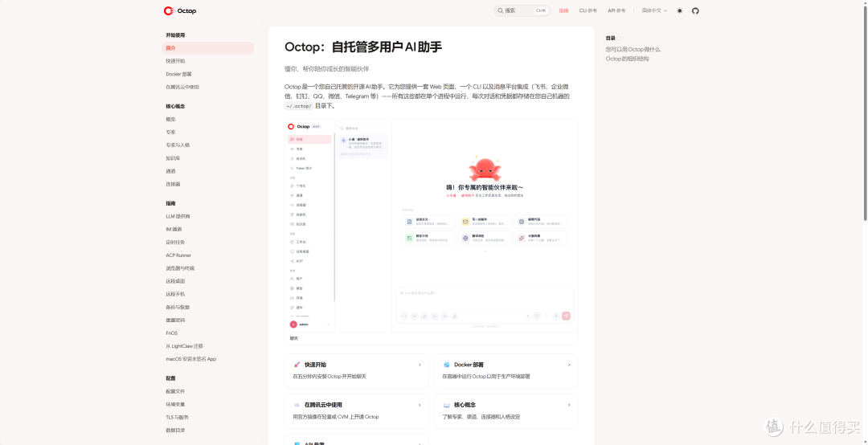Image resolution: width=868 pixels, height=445 pixels.
Task: Click the 核心概念 card title
Action: click(465, 405)
